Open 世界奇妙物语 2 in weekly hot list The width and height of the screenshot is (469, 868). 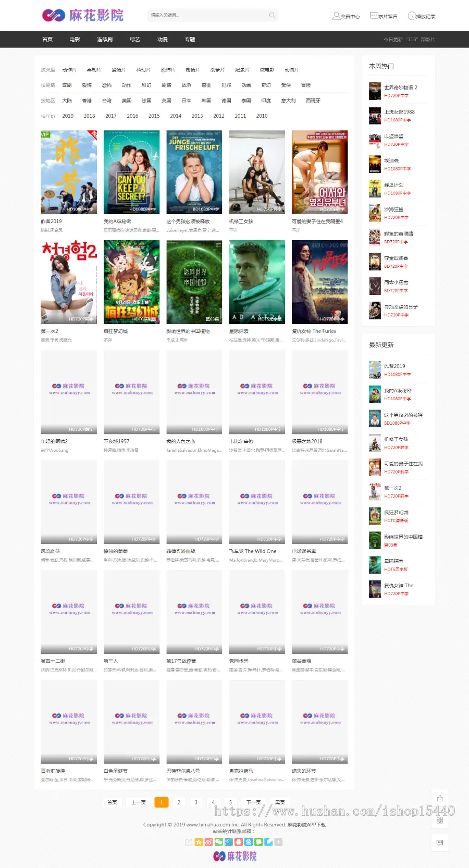point(401,88)
